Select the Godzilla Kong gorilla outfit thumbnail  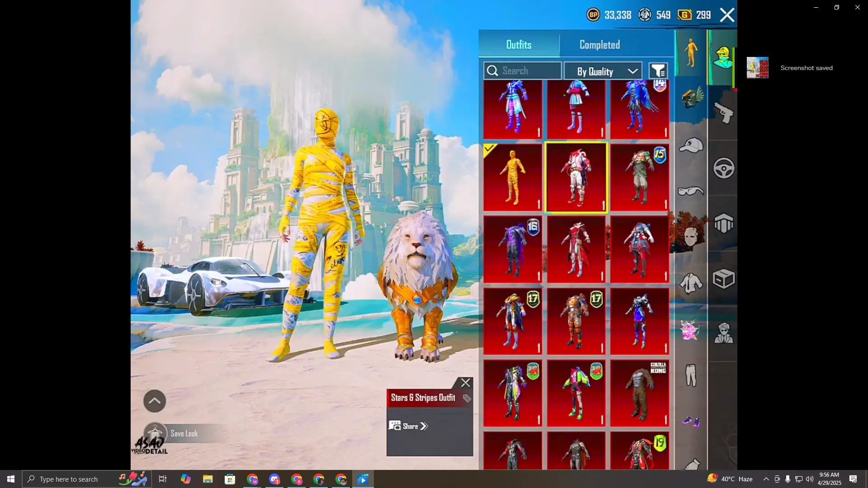pos(639,393)
